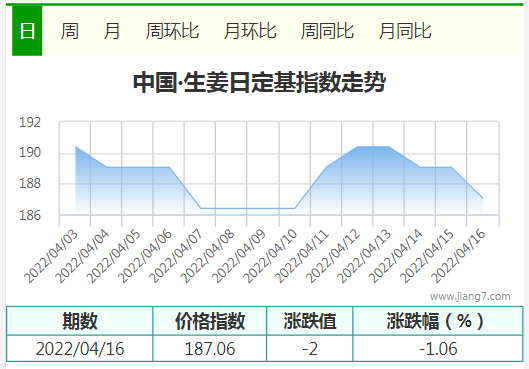Open the 月环比 tab
This screenshot has width=529, height=369.
(x=250, y=31)
